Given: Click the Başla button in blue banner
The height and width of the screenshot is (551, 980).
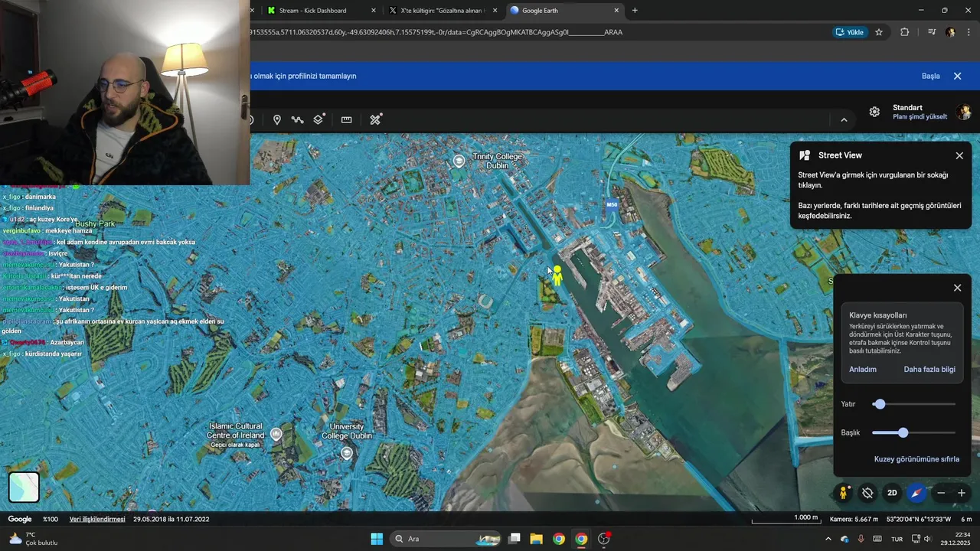Looking at the screenshot, I should 930,76.
